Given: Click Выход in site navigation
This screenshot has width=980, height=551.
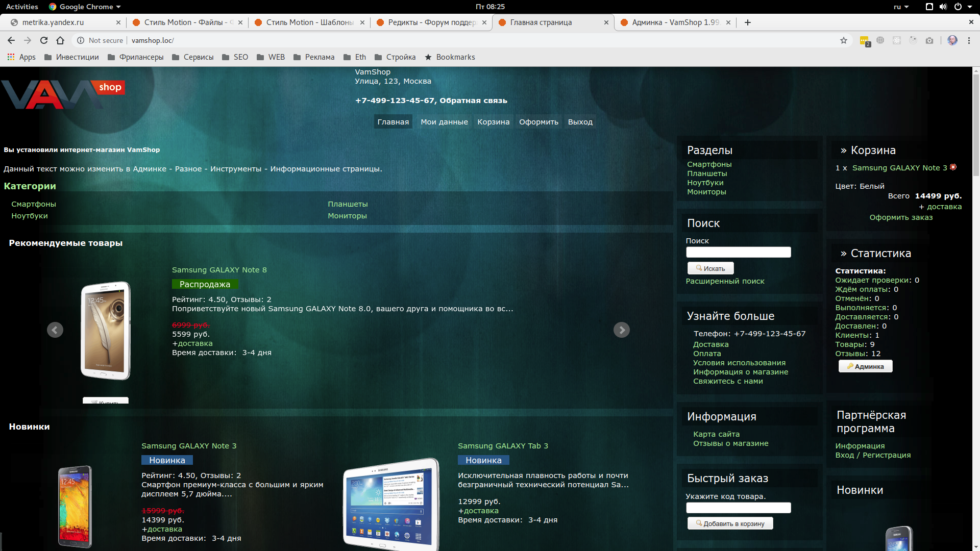Looking at the screenshot, I should pyautogui.click(x=580, y=122).
